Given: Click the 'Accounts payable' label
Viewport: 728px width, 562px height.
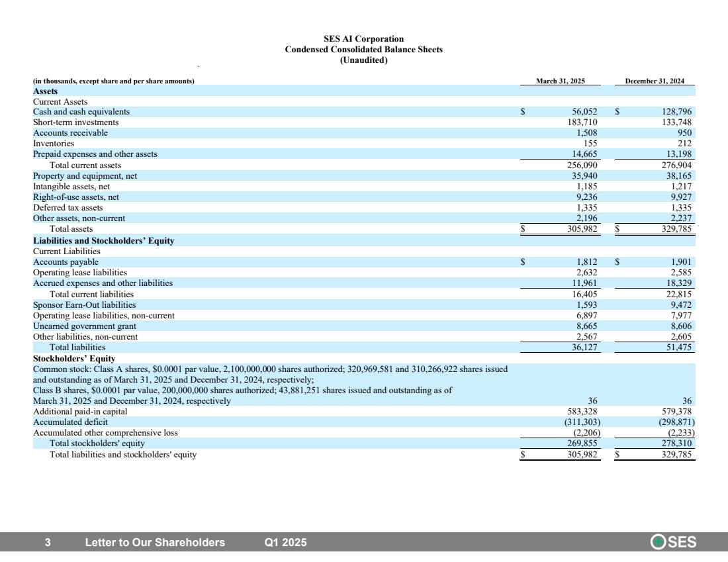Looking at the screenshot, I should [x=66, y=262].
